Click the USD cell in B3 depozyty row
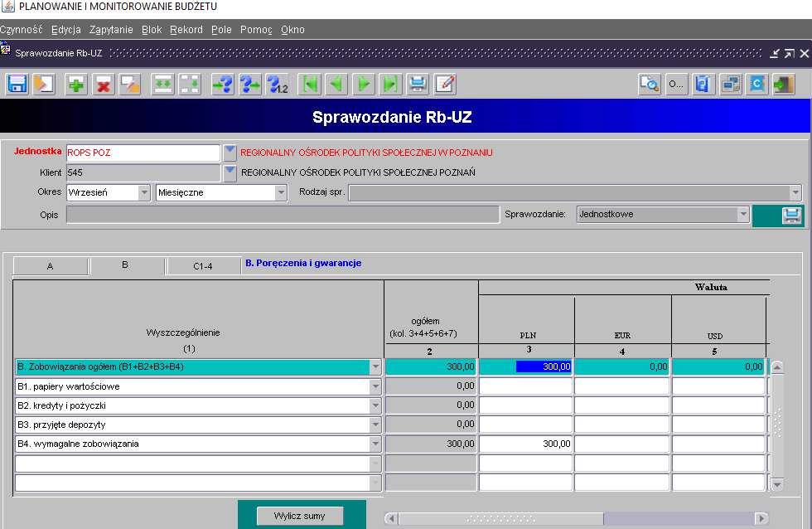 [719, 425]
